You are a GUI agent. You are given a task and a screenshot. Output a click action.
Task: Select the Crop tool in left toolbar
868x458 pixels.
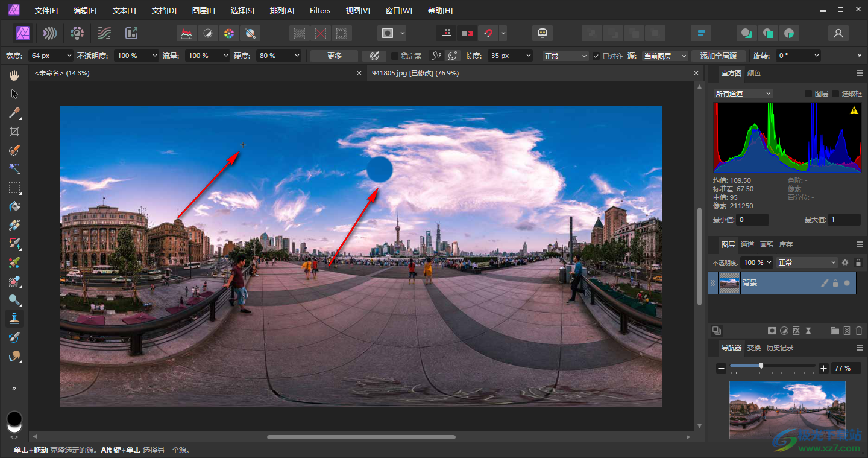pos(14,132)
